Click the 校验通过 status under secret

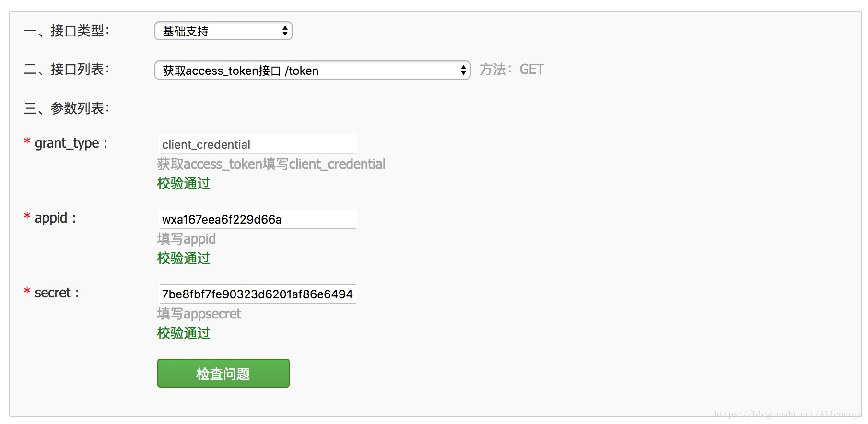click(x=184, y=333)
